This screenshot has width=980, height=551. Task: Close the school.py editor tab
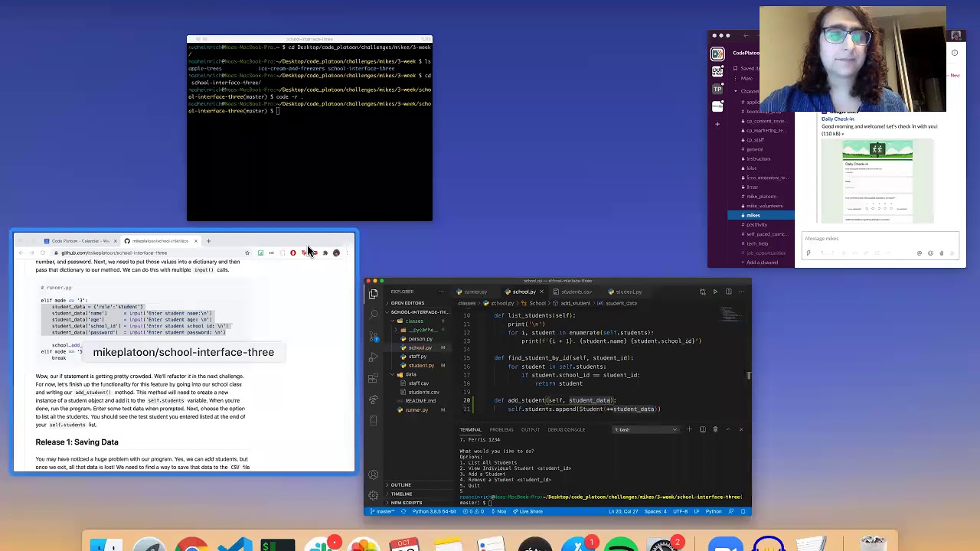(541, 292)
